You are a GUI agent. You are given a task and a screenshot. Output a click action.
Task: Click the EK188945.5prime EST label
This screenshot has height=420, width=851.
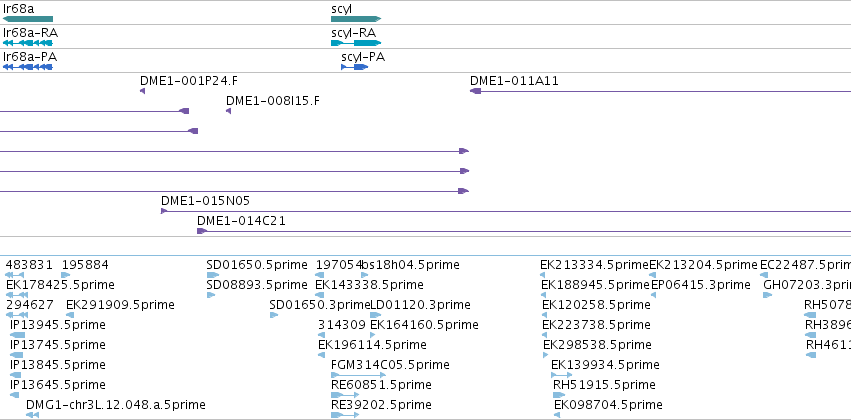595,285
